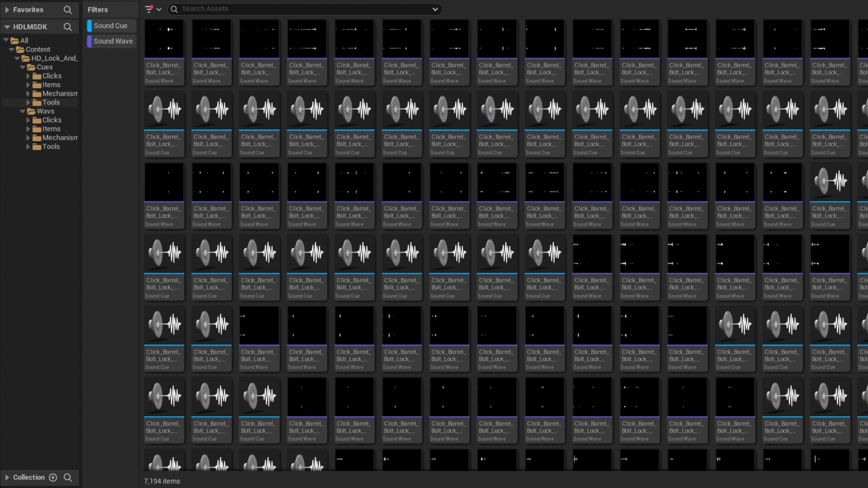Click the search icon next to Collection
The image size is (868, 488).
tap(67, 477)
